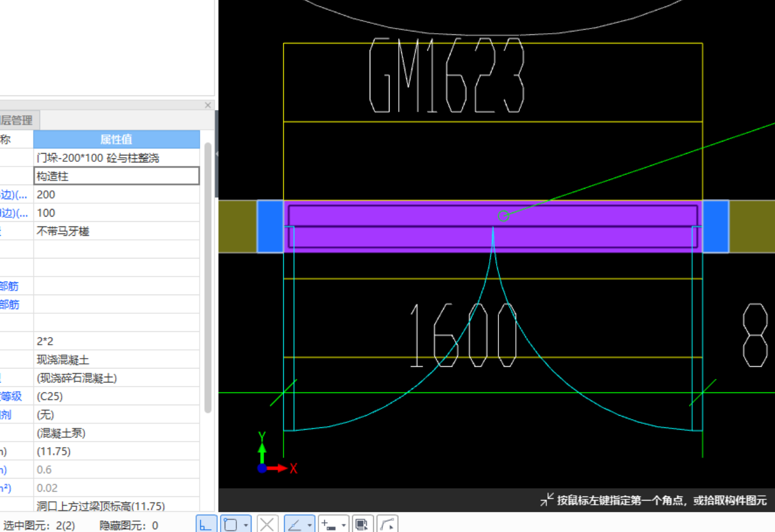
Task: Select the 洞口上方过梁顶标高(11.75) cell
Action: [116, 506]
